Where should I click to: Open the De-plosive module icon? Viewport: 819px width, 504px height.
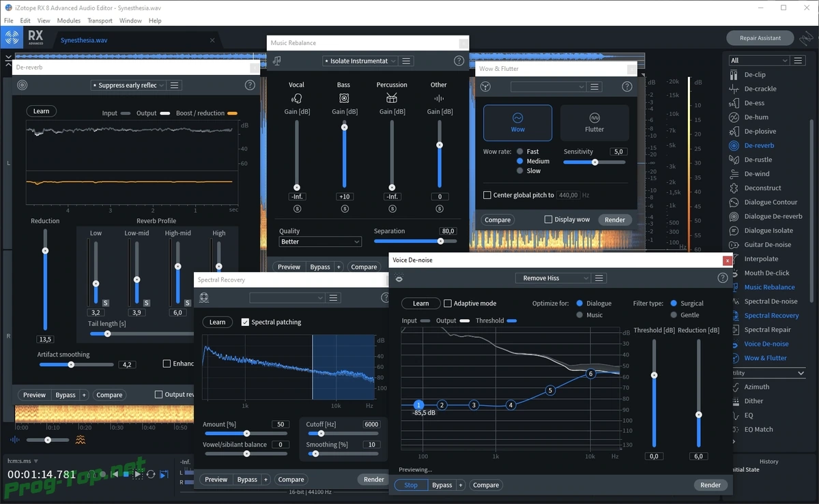click(x=734, y=132)
